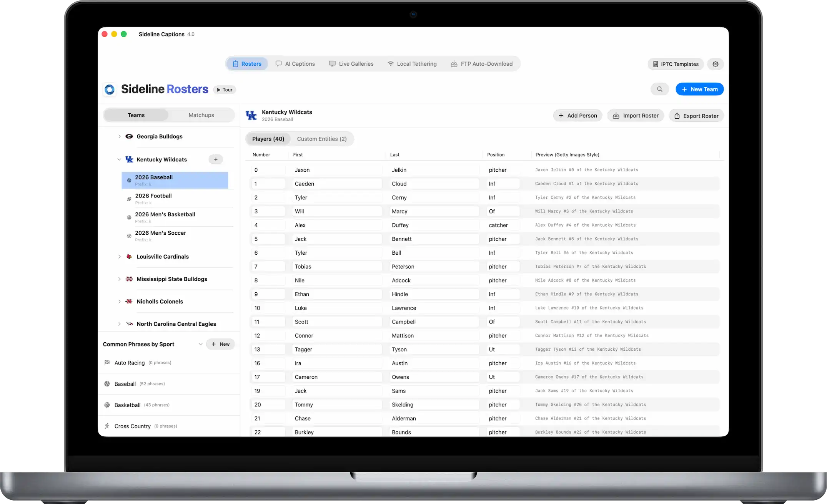Click the Add Person button
Viewport: 827px width, 504px height.
click(x=577, y=116)
